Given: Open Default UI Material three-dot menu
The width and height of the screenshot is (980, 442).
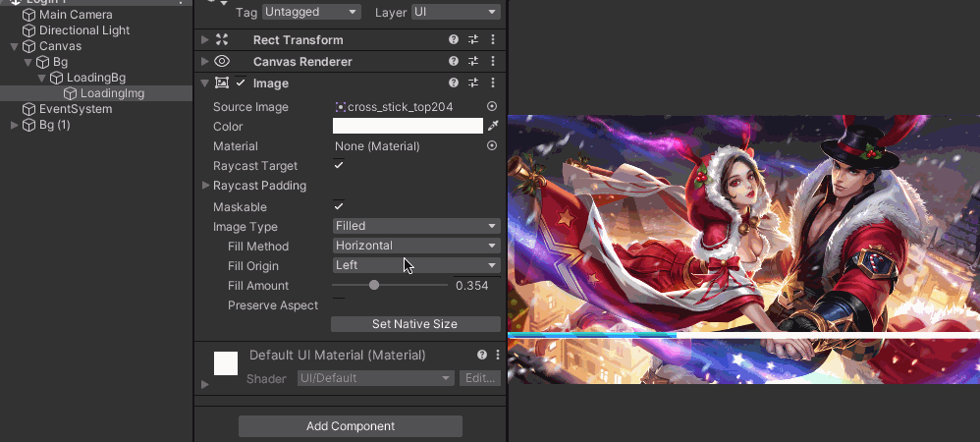Looking at the screenshot, I should (498, 355).
